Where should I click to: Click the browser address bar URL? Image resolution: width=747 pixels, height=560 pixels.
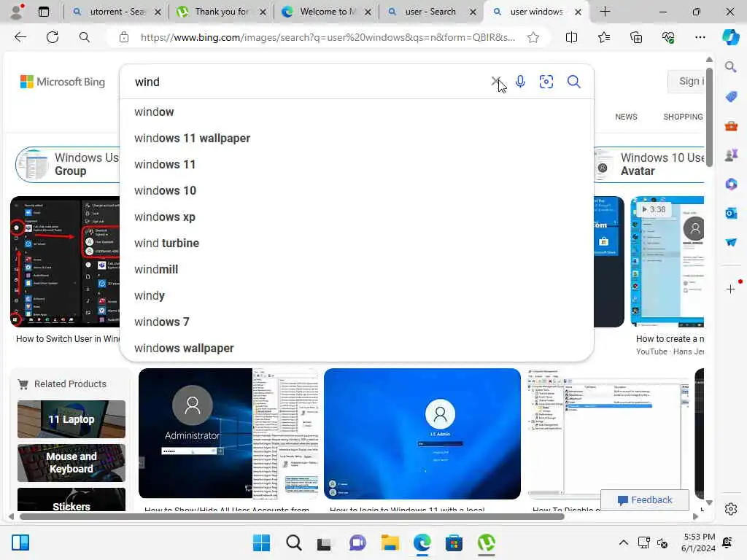[x=328, y=37]
